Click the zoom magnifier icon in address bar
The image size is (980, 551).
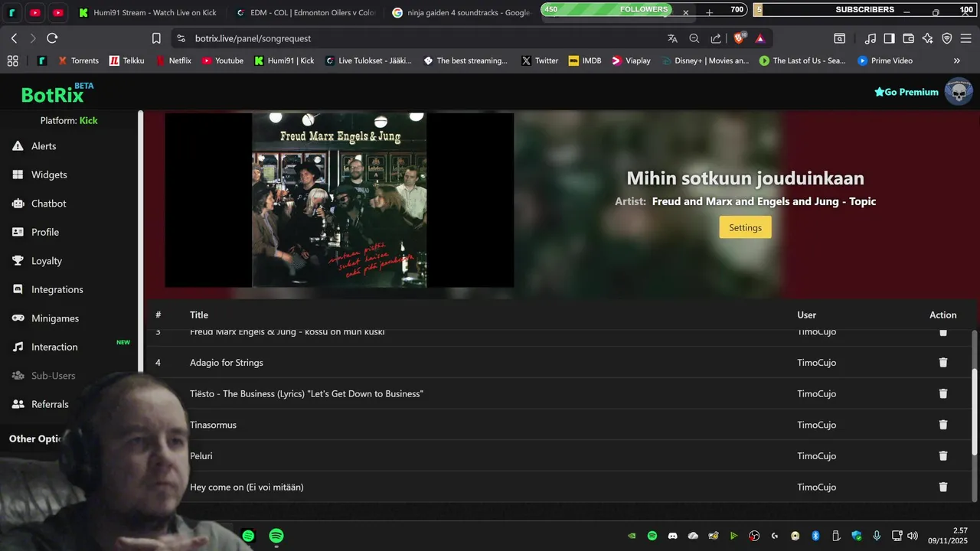pos(694,38)
